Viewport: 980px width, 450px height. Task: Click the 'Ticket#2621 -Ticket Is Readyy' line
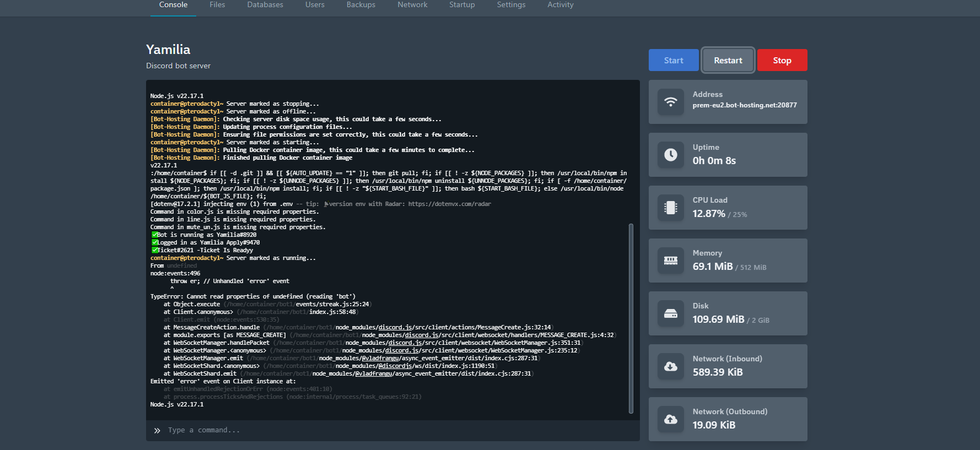pos(202,250)
